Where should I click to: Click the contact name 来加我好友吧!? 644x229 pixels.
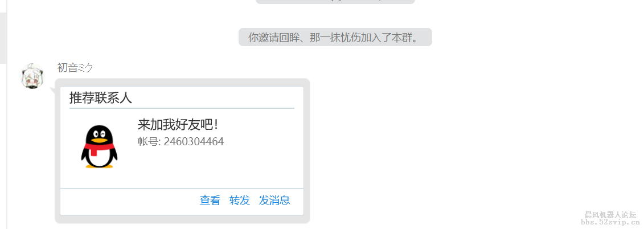pos(178,125)
